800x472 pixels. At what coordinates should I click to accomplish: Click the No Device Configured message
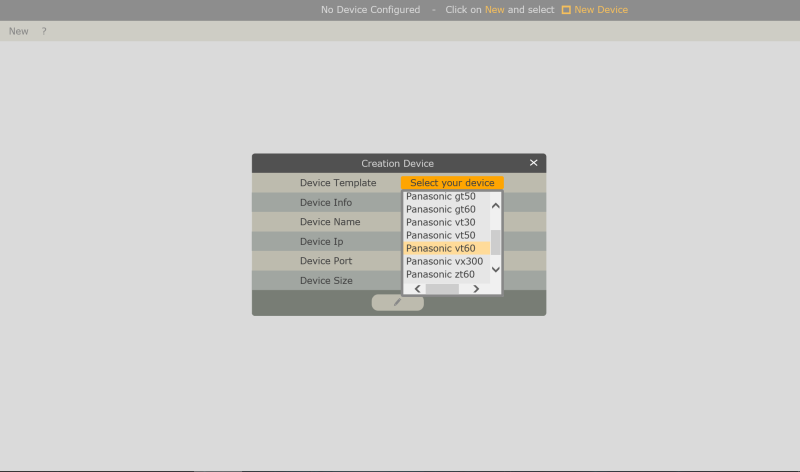[x=370, y=10]
